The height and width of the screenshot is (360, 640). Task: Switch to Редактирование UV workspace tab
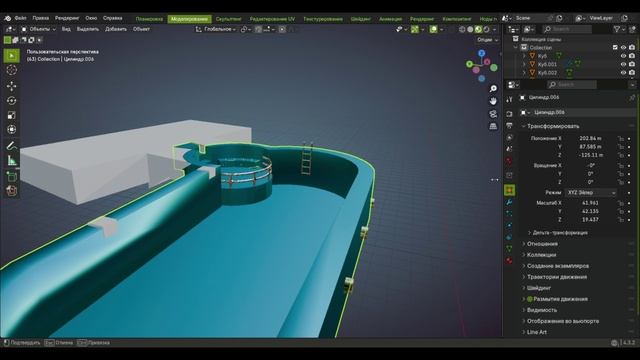pos(272,19)
